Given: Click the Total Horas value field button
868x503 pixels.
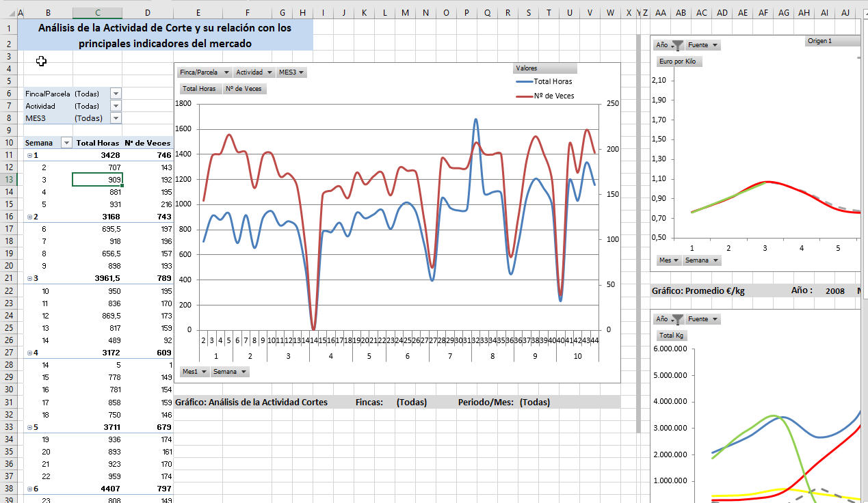Looking at the screenshot, I should (199, 89).
